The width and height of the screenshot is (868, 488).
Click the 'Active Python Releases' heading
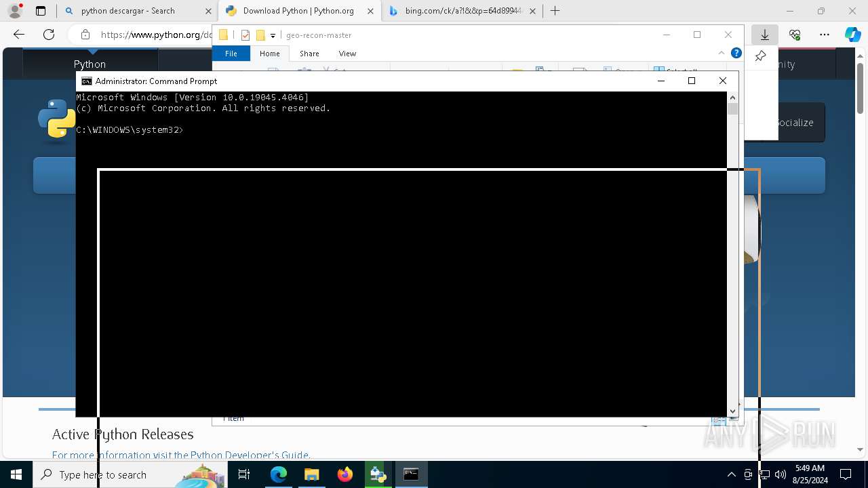[123, 434]
